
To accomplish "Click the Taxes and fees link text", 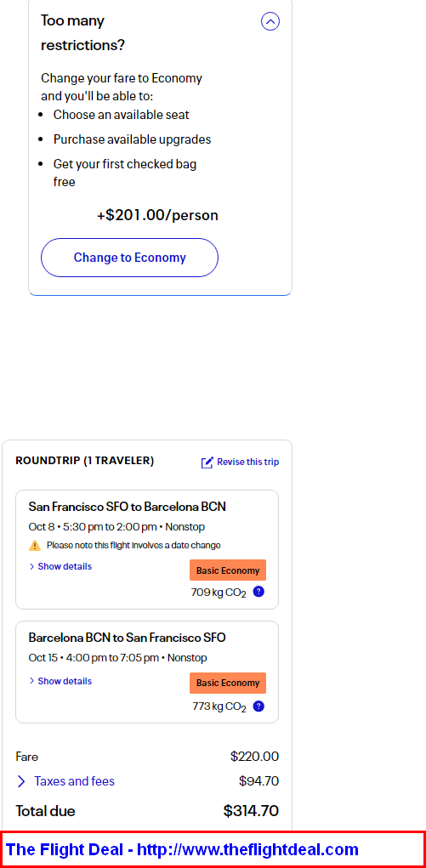I will click(74, 781).
